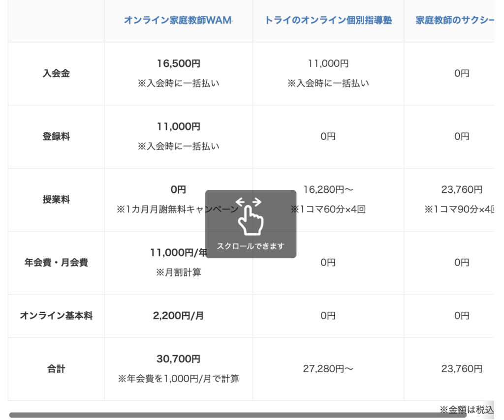Click ※入会時に一括払い under 16,500円
Image resolution: width=504 pixels, height=420 pixels.
point(178,84)
